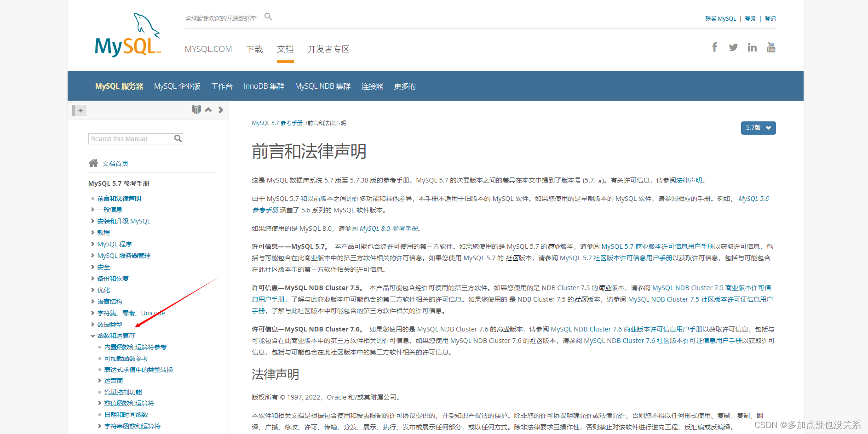Click the right arrow navigation chevron
Screen dimensions: 868x434
[x=220, y=110]
